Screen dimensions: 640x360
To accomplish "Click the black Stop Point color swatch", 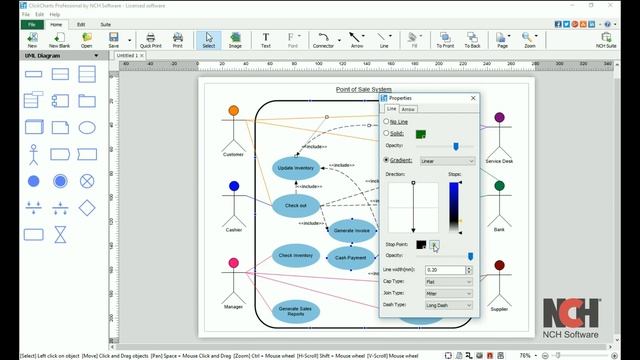I will click(x=421, y=244).
